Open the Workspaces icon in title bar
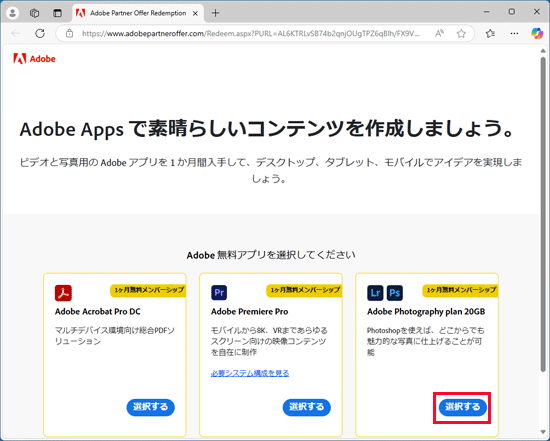Screen dimensions: 550x441 point(34,13)
